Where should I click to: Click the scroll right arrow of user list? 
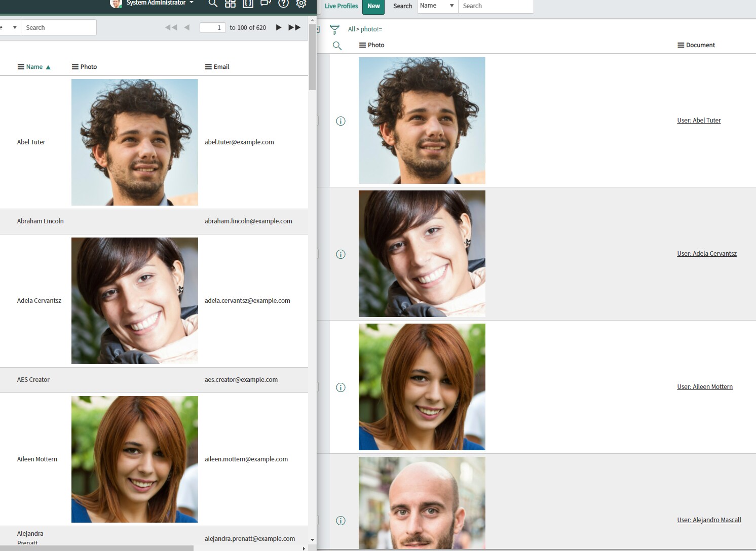click(304, 548)
